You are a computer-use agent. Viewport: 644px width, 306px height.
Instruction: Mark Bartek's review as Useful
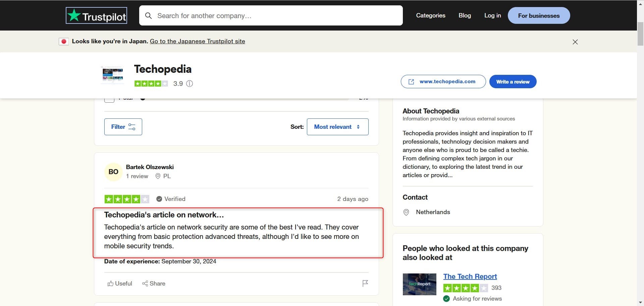[120, 284]
